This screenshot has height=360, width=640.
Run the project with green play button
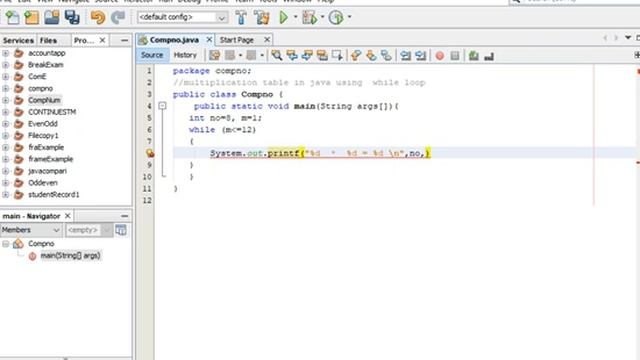(x=284, y=17)
